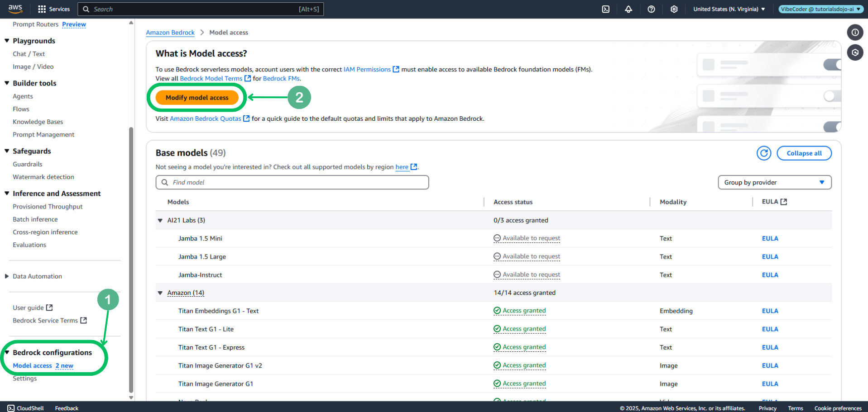Open the info panel icon at right

[x=855, y=33]
